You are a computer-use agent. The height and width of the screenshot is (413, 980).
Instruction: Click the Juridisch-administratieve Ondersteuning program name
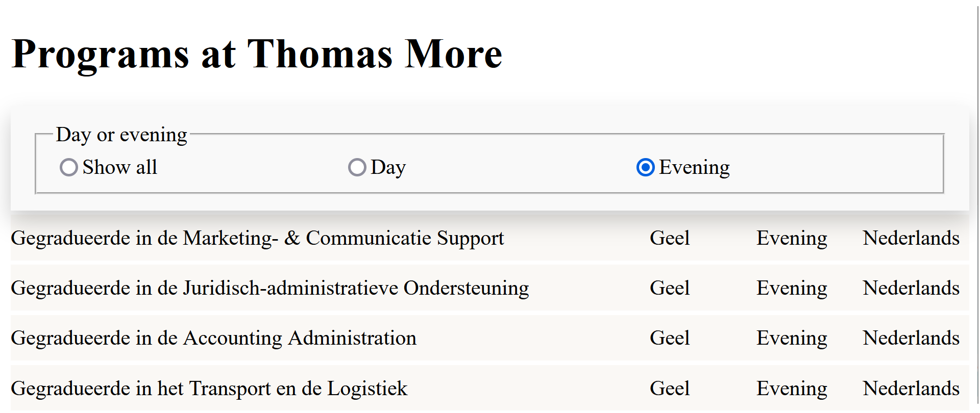pyautogui.click(x=269, y=288)
